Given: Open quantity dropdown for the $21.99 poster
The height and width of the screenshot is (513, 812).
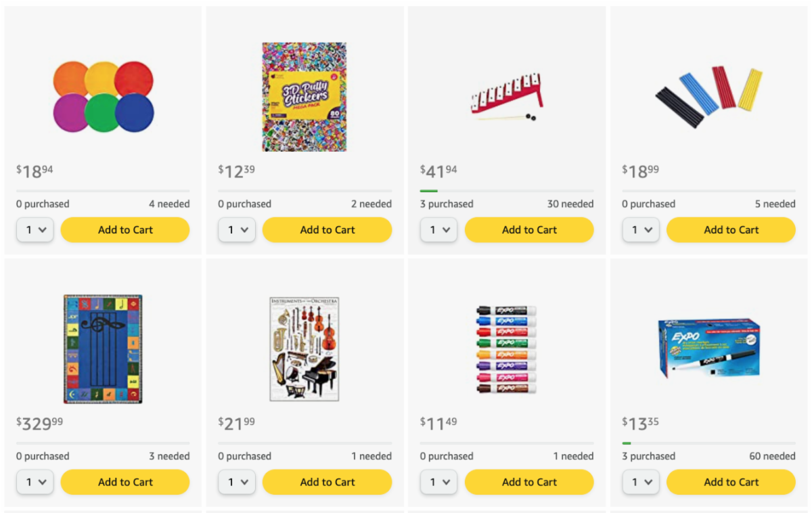Looking at the screenshot, I should [237, 483].
